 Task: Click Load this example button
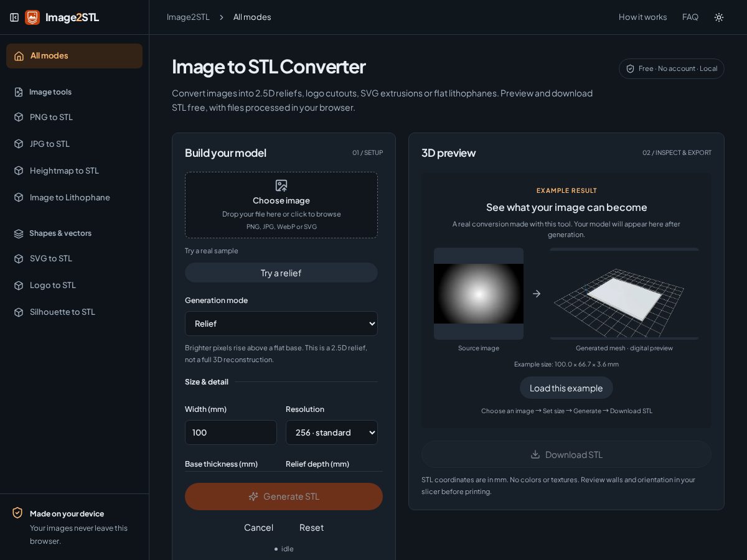point(566,388)
